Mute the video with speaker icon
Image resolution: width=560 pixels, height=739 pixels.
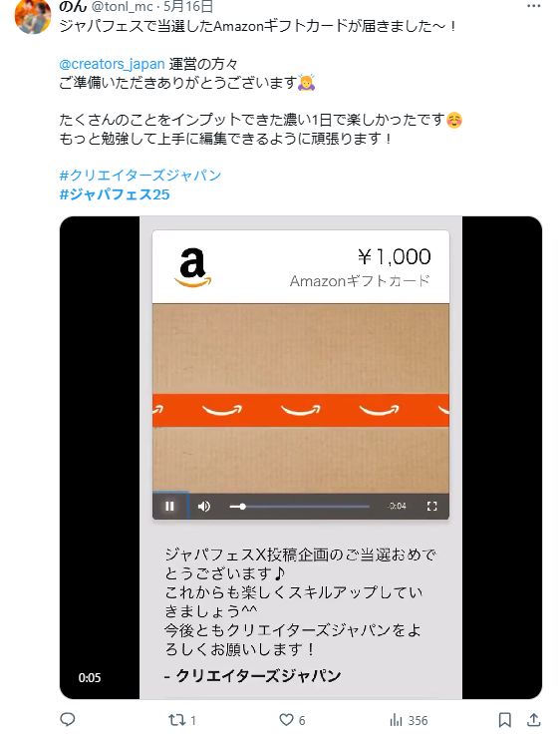pos(204,507)
